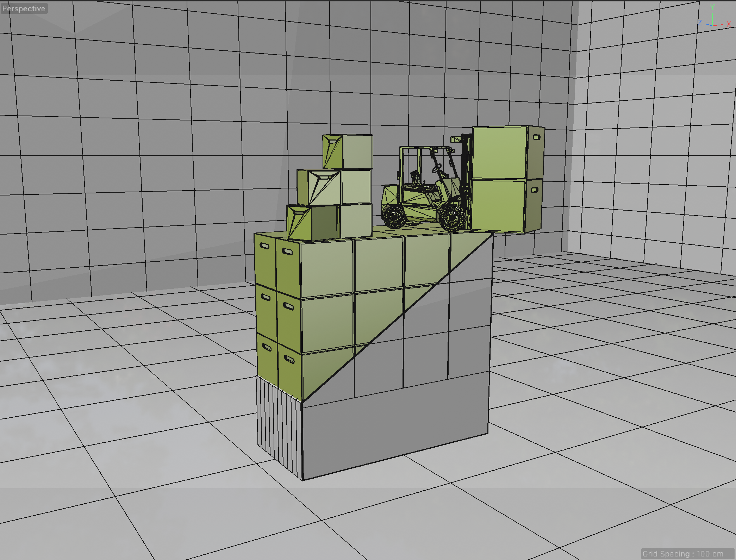
Task: Select the lower crate on the forks
Action: 497,205
